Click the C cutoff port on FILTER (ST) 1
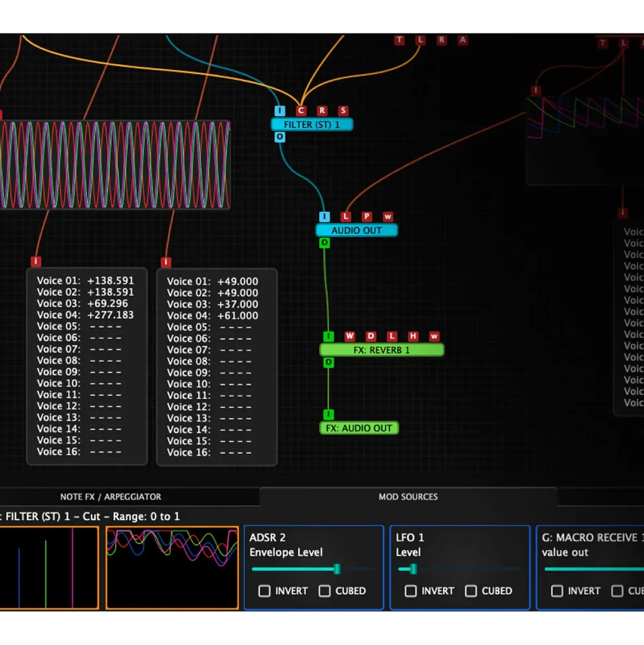Image resolution: width=644 pixels, height=645 pixels. (x=301, y=111)
